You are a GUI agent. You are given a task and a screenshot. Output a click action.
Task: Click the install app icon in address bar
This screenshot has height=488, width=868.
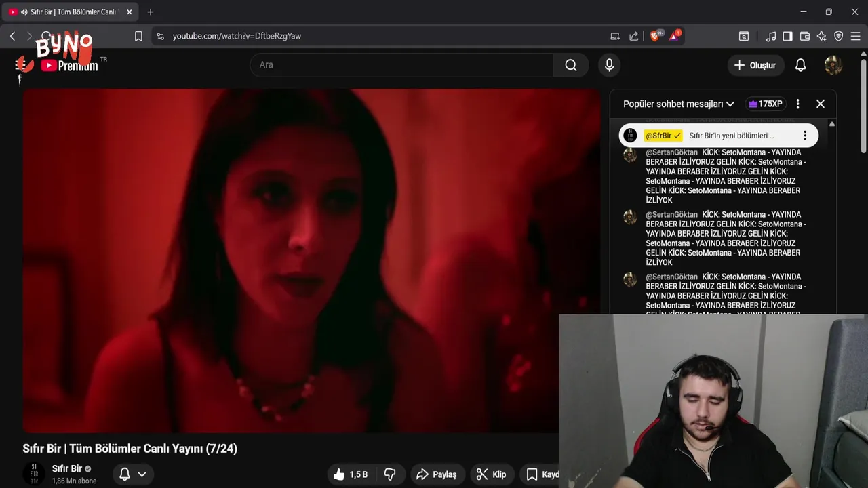tap(615, 36)
